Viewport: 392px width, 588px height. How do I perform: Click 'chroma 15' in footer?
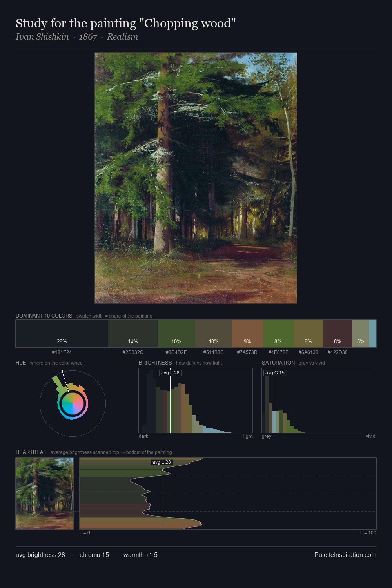(94, 555)
